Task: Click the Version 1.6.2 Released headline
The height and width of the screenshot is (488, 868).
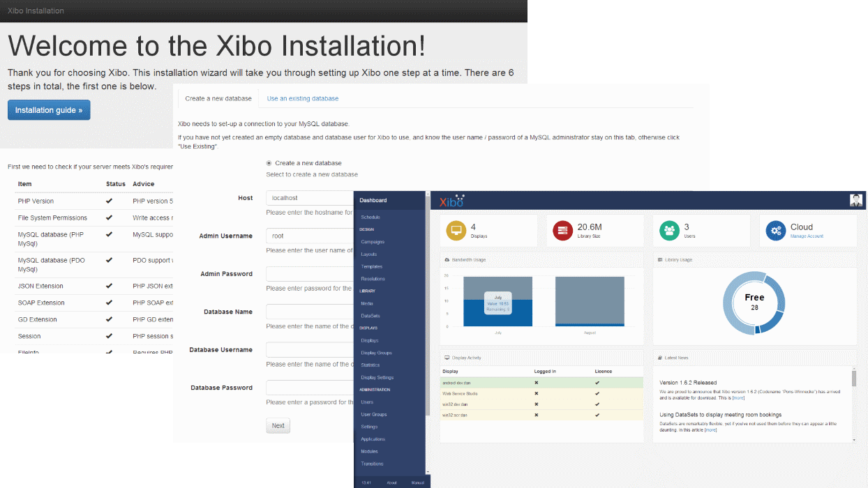Action: tap(688, 382)
